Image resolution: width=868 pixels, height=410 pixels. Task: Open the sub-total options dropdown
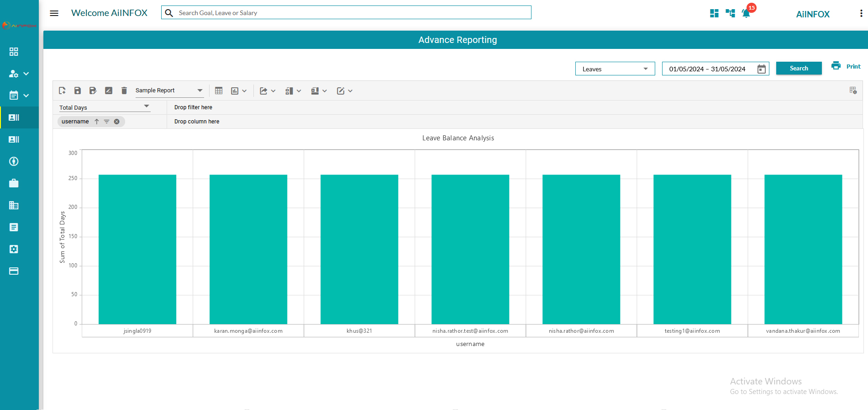pyautogui.click(x=293, y=91)
